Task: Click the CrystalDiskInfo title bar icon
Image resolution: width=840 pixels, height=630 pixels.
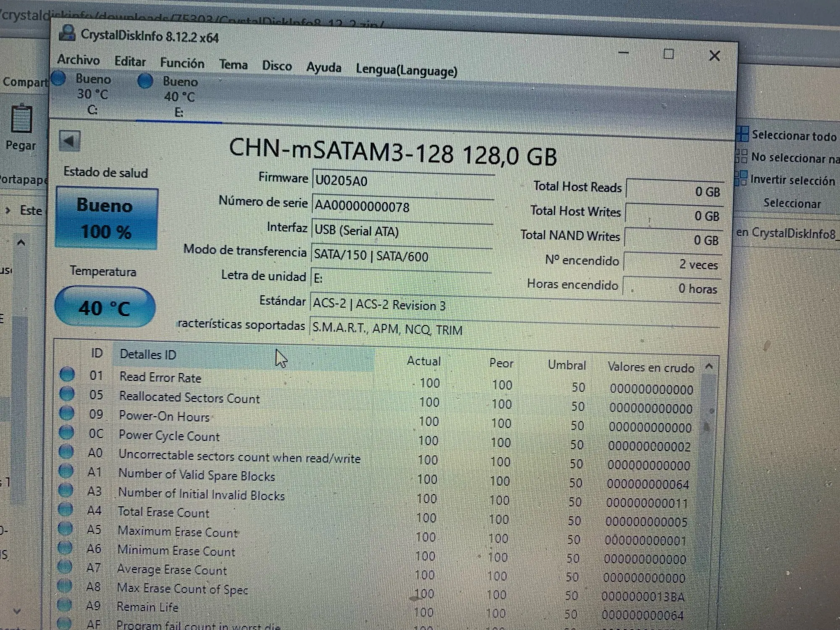Action: 67,33
